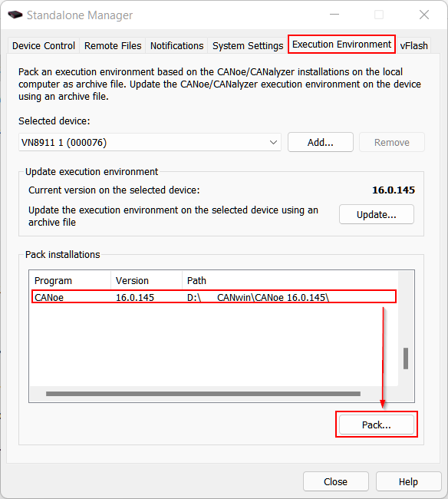Click the Add... device button
Viewport: 448px width, 499px height.
point(321,142)
